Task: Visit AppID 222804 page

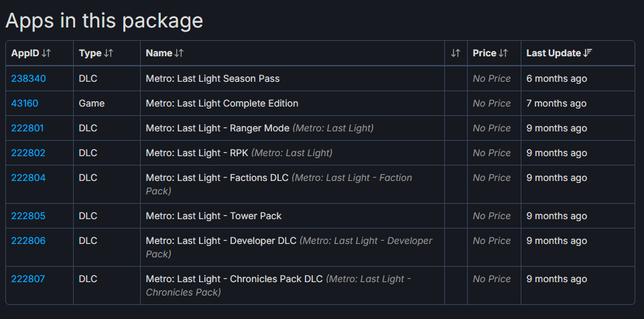Action: pyautogui.click(x=28, y=178)
